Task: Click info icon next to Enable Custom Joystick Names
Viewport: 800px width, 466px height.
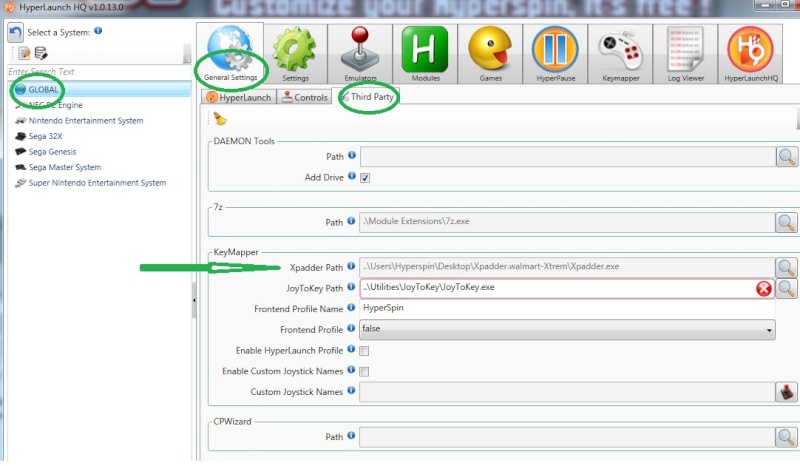Action: [351, 370]
